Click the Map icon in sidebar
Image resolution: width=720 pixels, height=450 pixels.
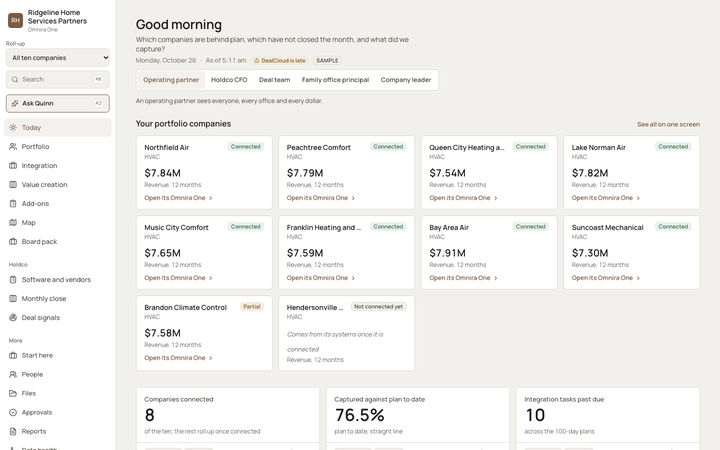(13, 222)
